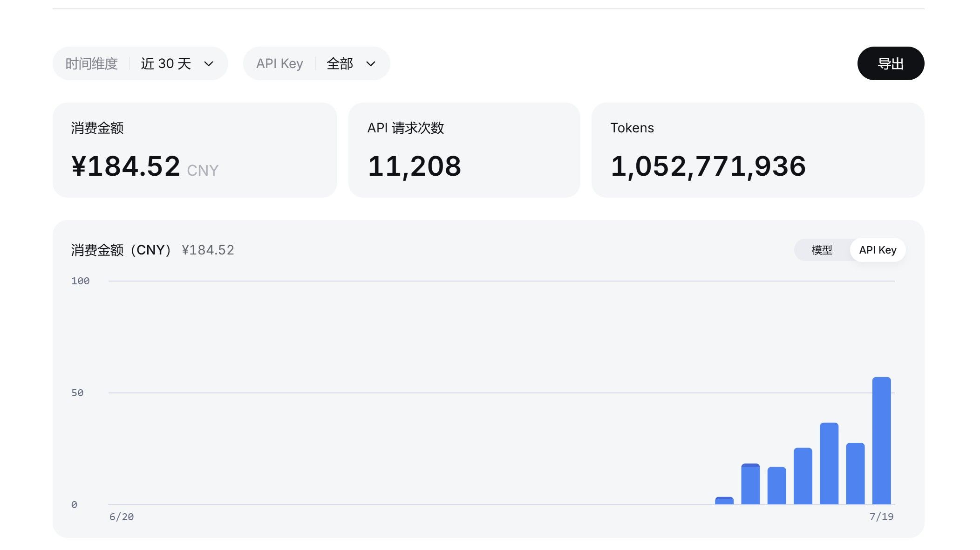Click the tallest bar at 7/19
The image size is (980, 550).
tap(881, 441)
